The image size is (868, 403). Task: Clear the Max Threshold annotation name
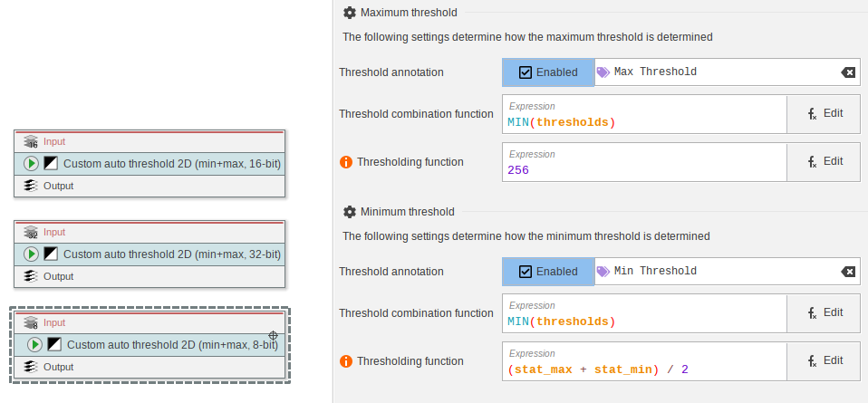847,72
